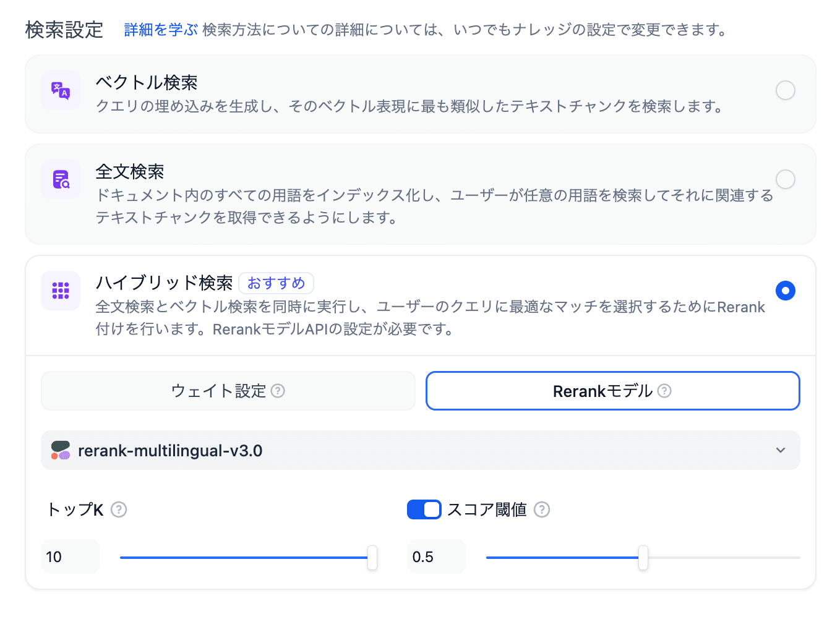Select the ベクトル検索 radio button
Screen dimensions: 840x622
786,90
